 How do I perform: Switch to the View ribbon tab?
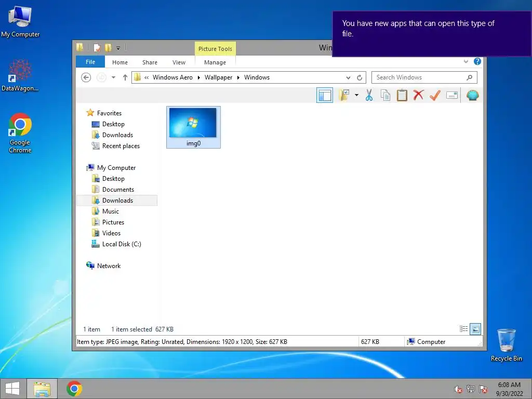click(x=179, y=62)
